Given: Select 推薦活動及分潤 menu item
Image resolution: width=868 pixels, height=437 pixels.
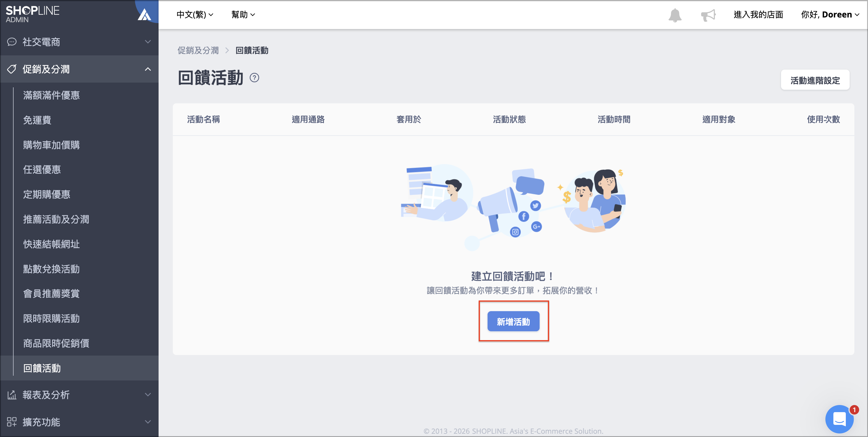Looking at the screenshot, I should 56,219.
